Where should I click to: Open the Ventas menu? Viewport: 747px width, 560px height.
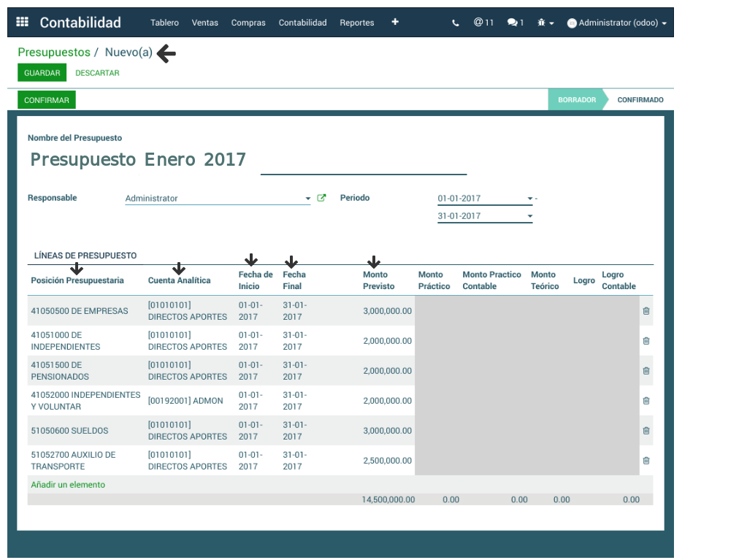pyautogui.click(x=204, y=23)
